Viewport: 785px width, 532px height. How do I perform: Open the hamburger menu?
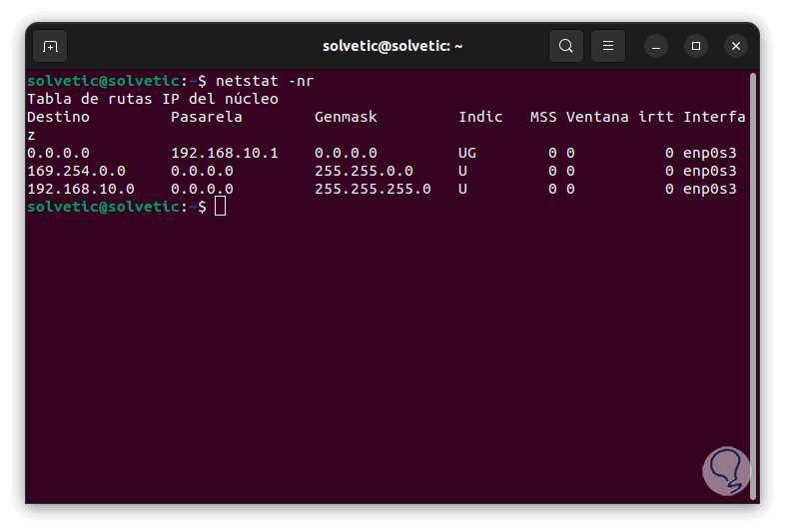click(608, 46)
